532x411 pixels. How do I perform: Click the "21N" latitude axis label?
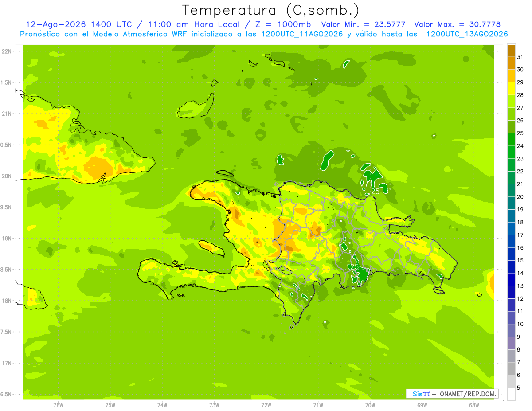(7, 114)
